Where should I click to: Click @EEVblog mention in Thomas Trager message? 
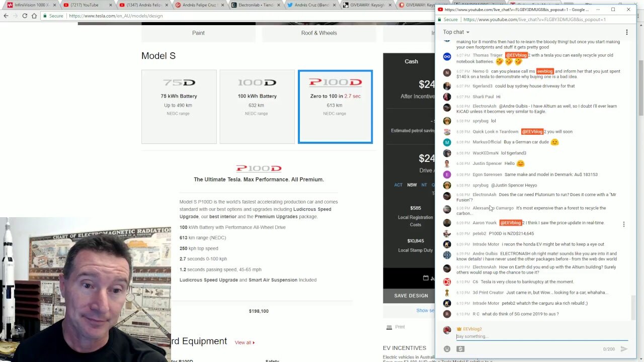pyautogui.click(x=516, y=55)
